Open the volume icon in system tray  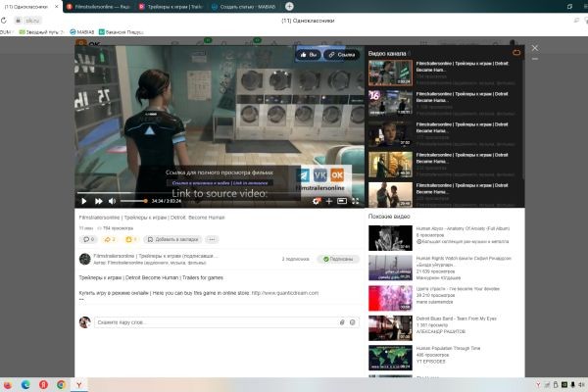coord(581,385)
